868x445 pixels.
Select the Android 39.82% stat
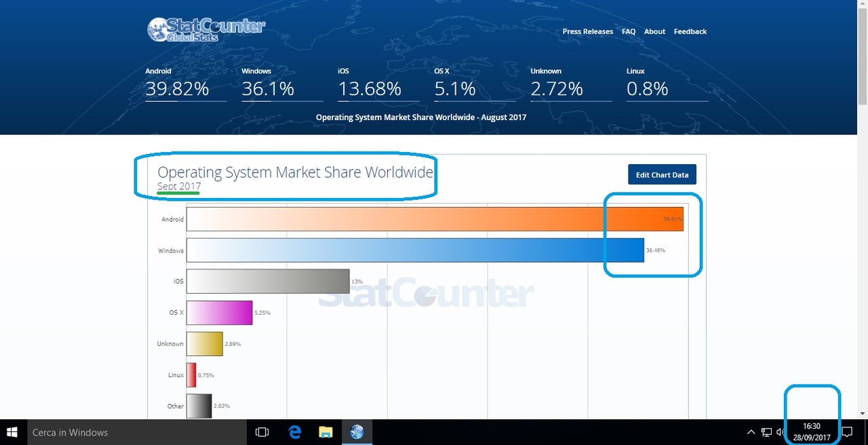pyautogui.click(x=185, y=83)
